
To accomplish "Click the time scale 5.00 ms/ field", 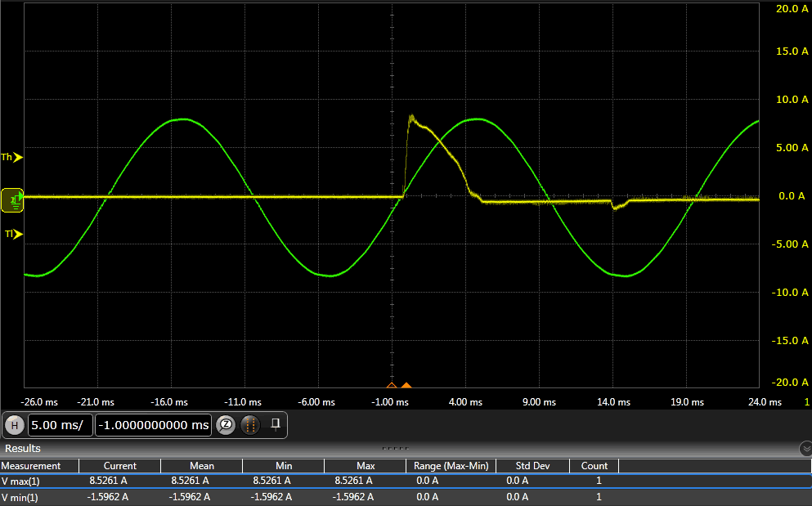I will pos(61,425).
